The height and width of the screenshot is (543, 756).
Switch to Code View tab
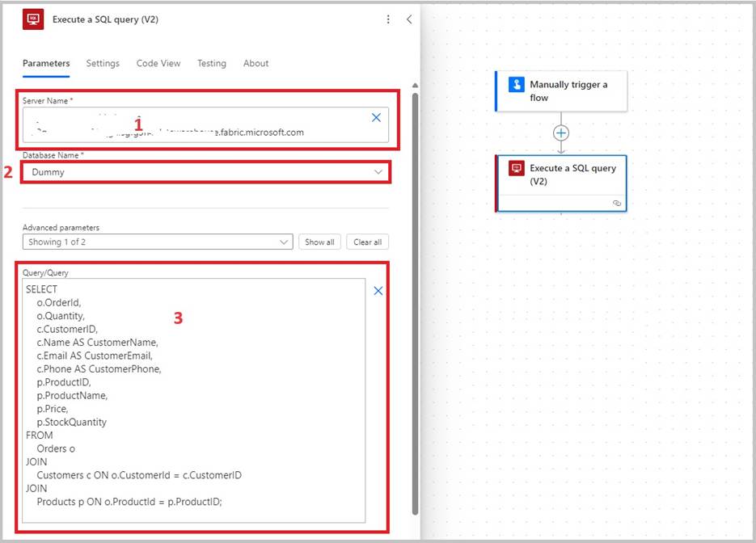[x=158, y=63]
